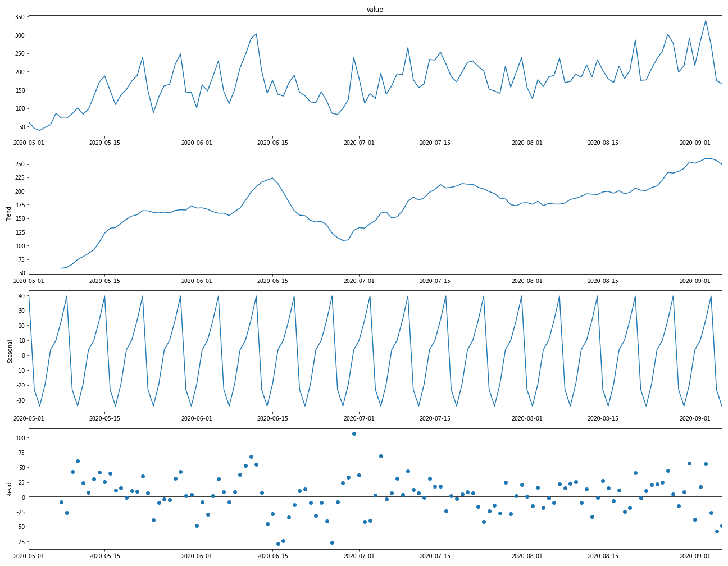Viewport: 728px width, 566px height.
Task: Click the 2020-08-01 label under the Seasonal chart
Action: tap(527, 418)
